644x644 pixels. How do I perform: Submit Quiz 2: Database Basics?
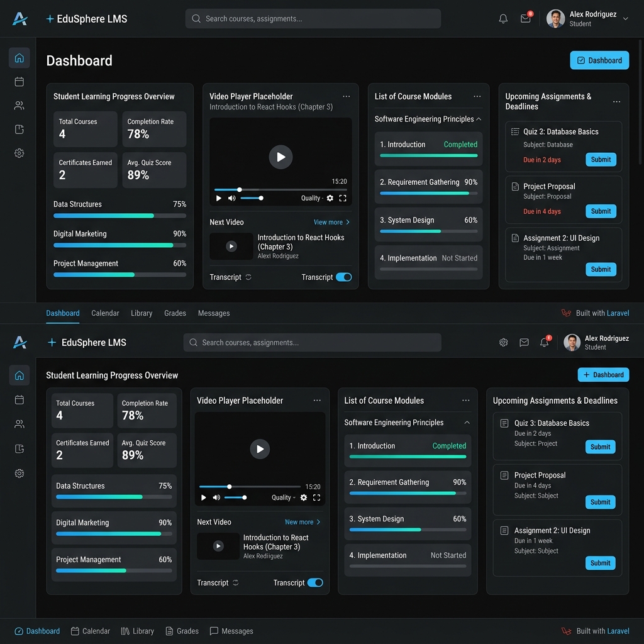click(x=601, y=159)
